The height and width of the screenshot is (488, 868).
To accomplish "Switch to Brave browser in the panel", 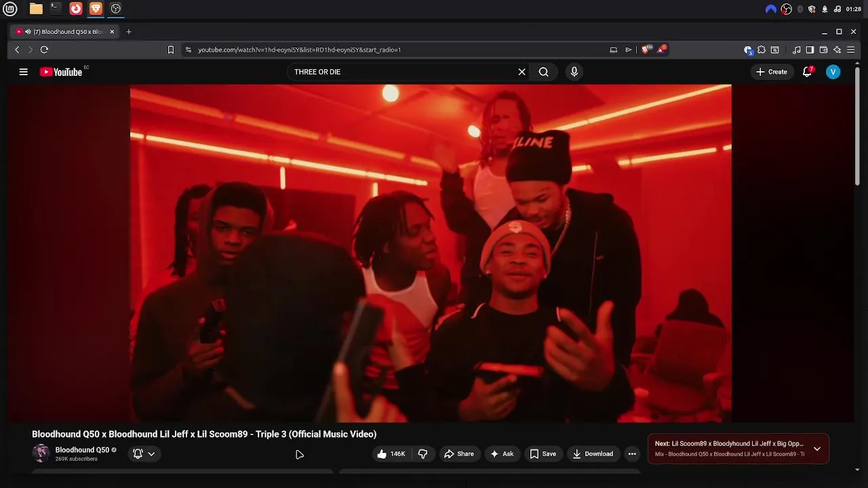I will coord(96,9).
